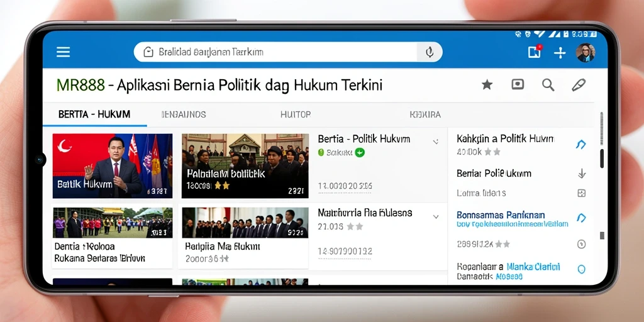The image size is (644, 322).
Task: Click the circle icon next to 289 912K rating
Action: (581, 244)
